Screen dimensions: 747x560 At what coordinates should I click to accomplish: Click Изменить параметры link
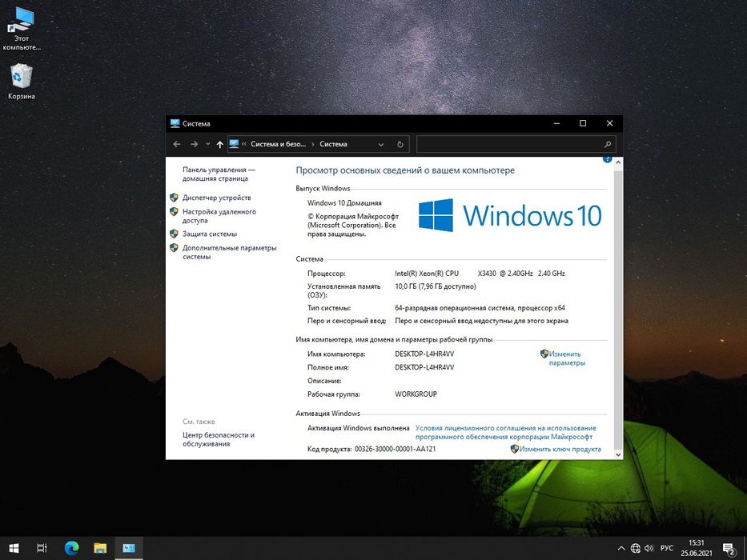pyautogui.click(x=566, y=358)
